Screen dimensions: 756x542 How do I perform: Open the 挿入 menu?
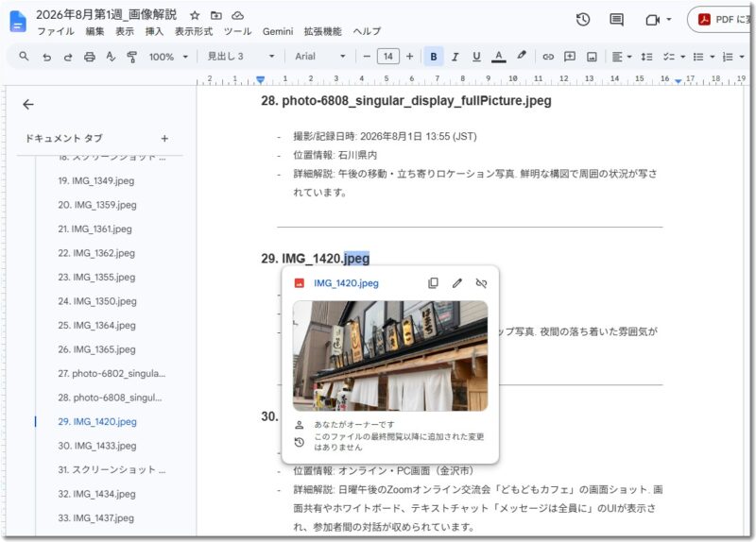154,31
